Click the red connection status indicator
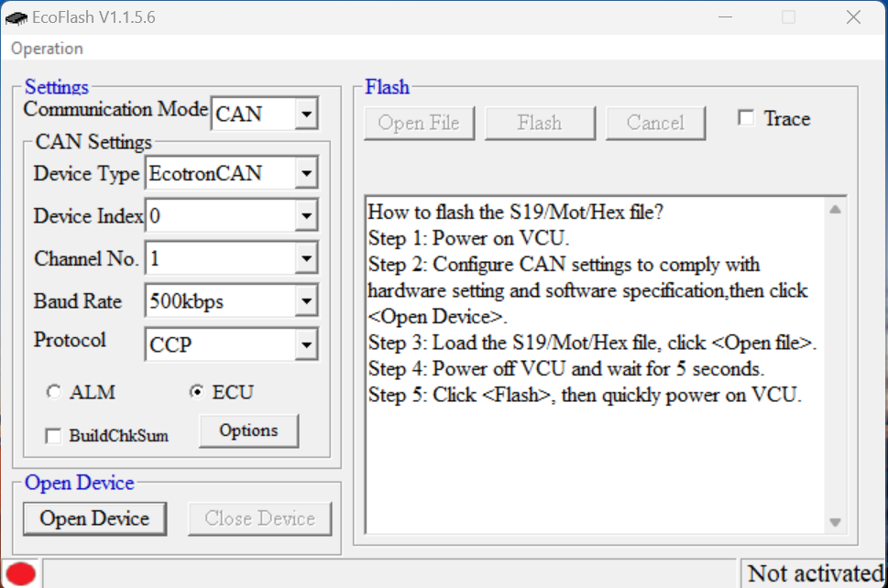This screenshot has height=588, width=888. [21, 574]
